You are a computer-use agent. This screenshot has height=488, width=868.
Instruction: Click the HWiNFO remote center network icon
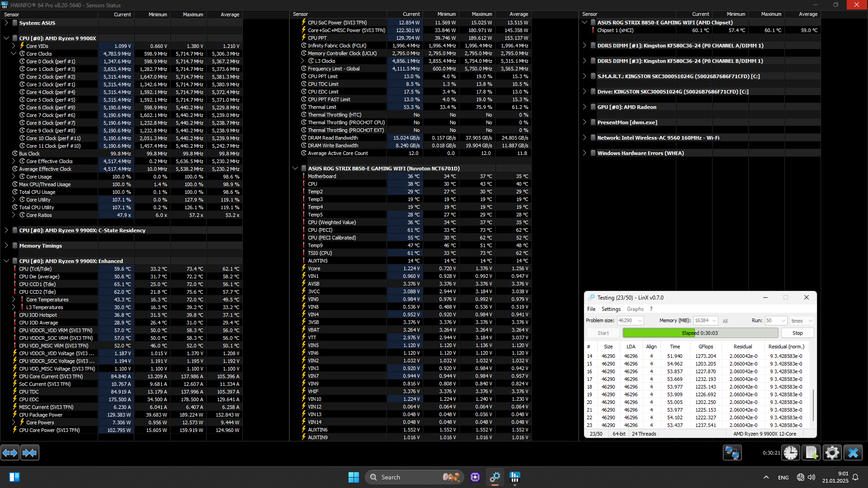[732, 452]
